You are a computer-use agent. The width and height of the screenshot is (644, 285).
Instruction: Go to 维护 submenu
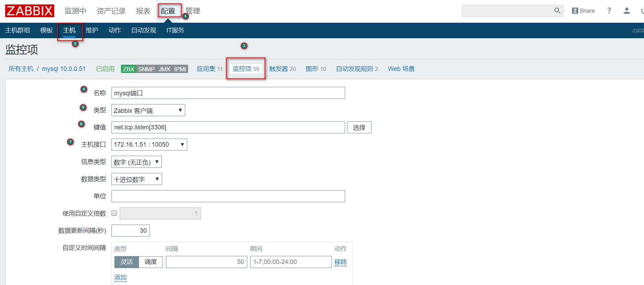[92, 30]
